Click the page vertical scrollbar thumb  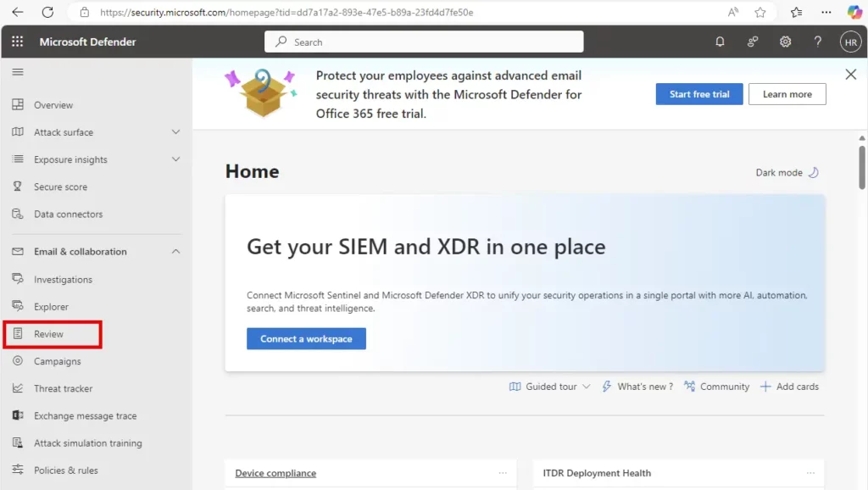pyautogui.click(x=862, y=167)
